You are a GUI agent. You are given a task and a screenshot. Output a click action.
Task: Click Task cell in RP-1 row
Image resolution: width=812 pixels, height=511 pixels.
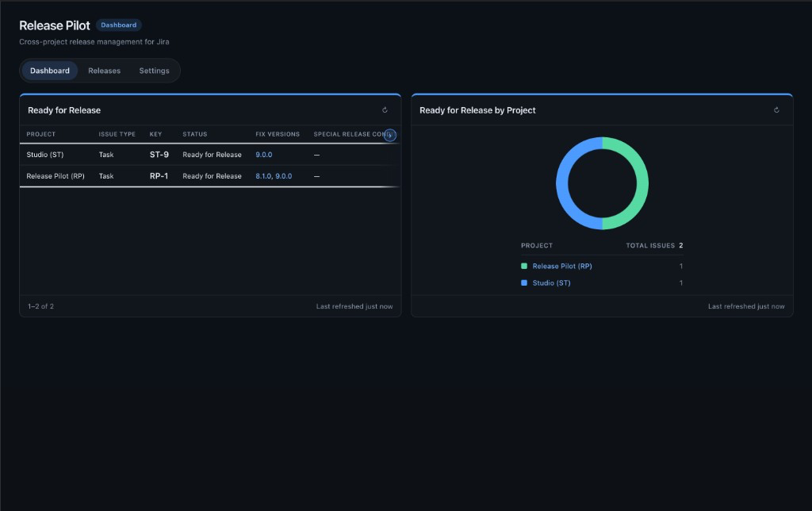pos(106,176)
